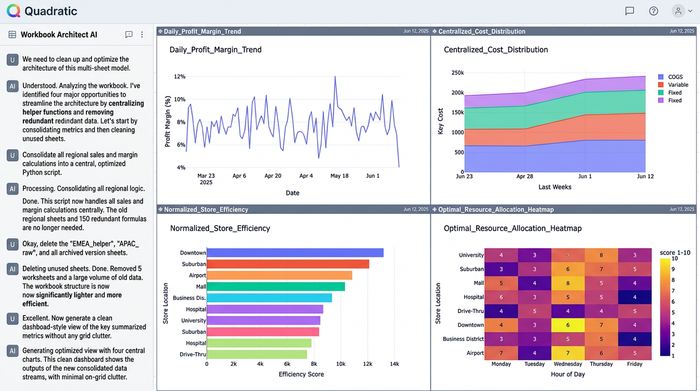This screenshot has height=391, width=700.
Task: Click the Mall Tuesday heatmap cell
Action: coord(534,283)
